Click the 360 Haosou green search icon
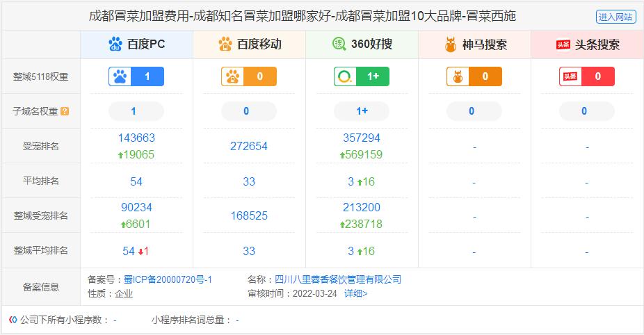 tap(339, 44)
